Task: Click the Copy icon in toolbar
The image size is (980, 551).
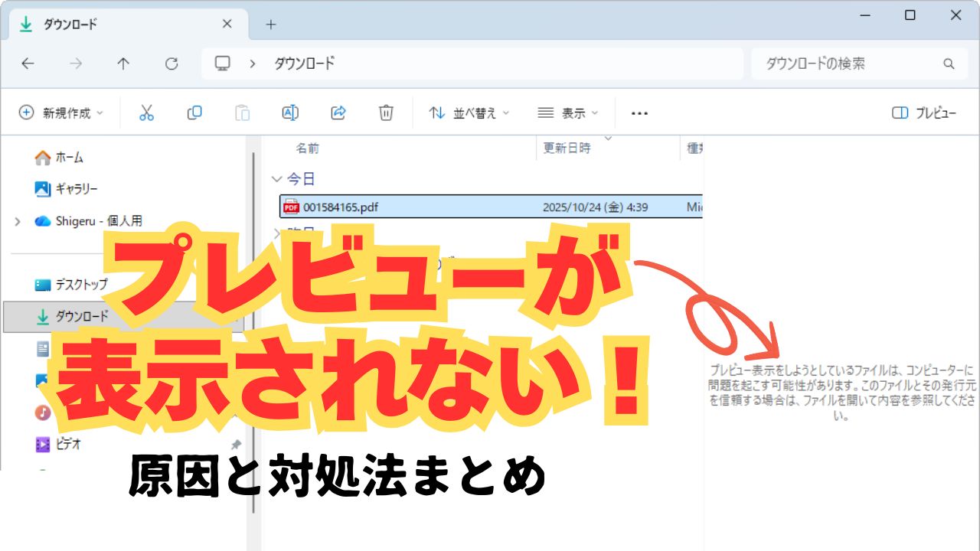Action: click(194, 112)
